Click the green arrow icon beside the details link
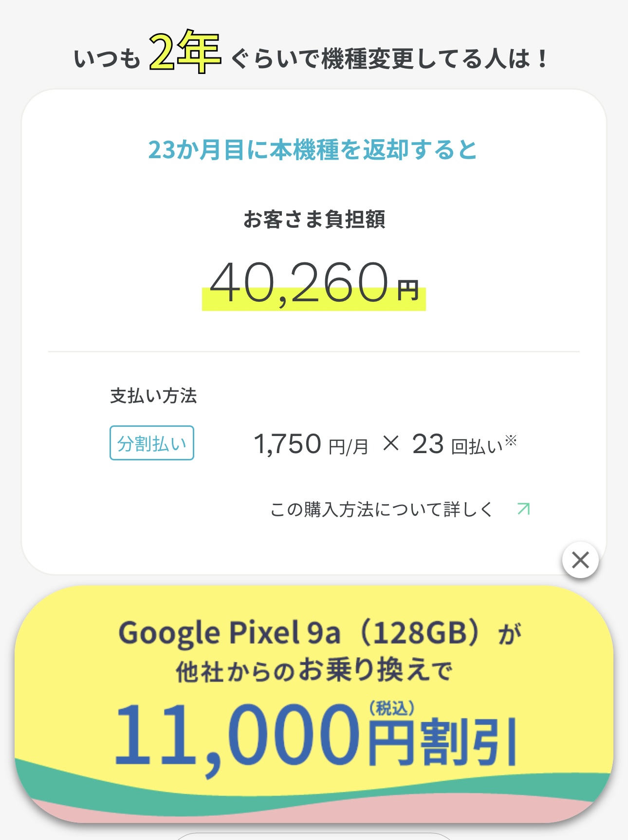The width and height of the screenshot is (628, 840). [523, 509]
